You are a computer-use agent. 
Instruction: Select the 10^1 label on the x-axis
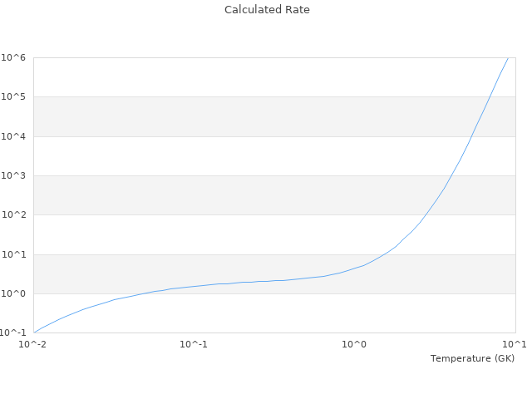point(515,345)
